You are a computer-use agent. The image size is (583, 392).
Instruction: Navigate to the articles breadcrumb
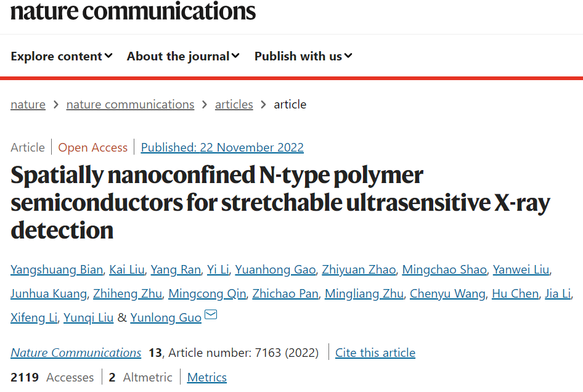pyautogui.click(x=234, y=105)
